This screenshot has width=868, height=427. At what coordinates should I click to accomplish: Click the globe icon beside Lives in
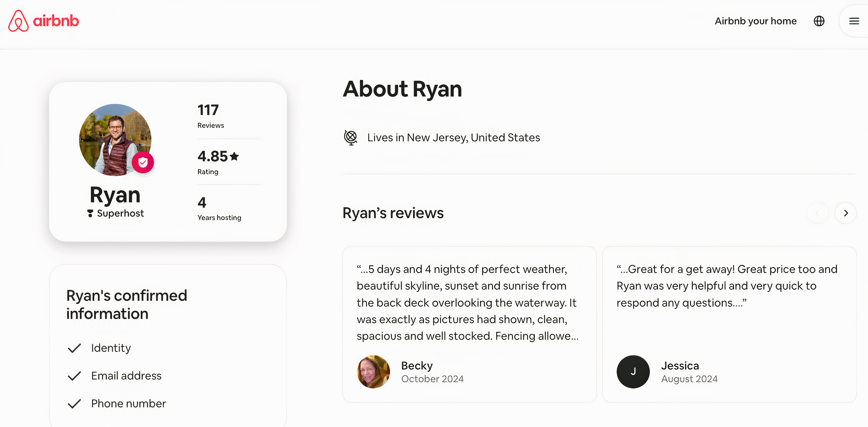pos(350,137)
